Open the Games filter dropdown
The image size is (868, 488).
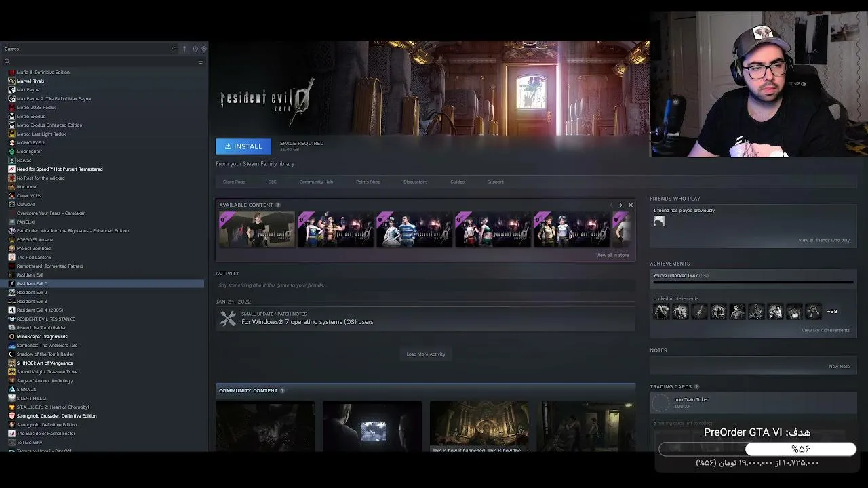click(90, 49)
